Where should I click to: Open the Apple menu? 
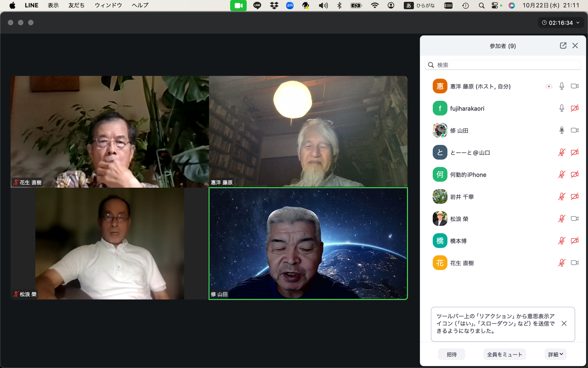[12, 6]
